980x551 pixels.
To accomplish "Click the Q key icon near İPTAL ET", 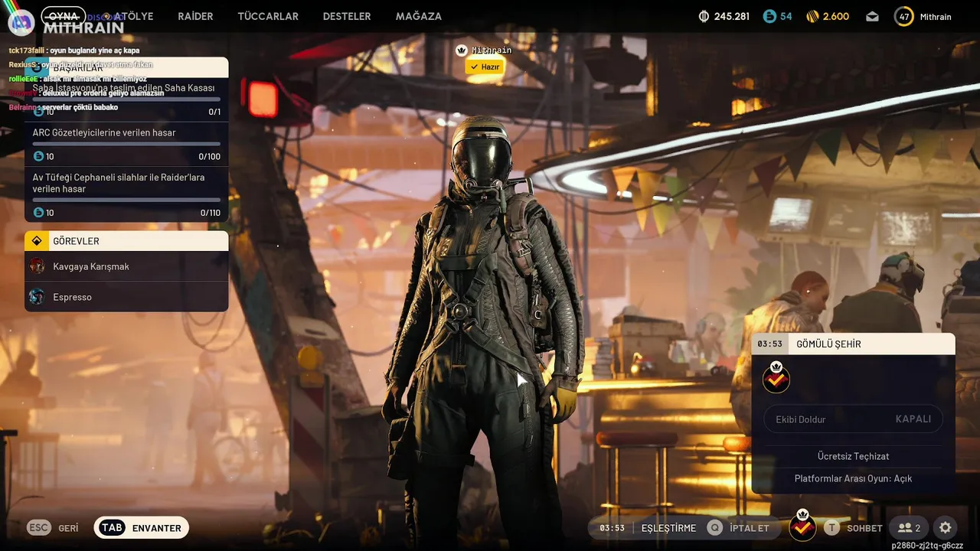I will pyautogui.click(x=715, y=528).
